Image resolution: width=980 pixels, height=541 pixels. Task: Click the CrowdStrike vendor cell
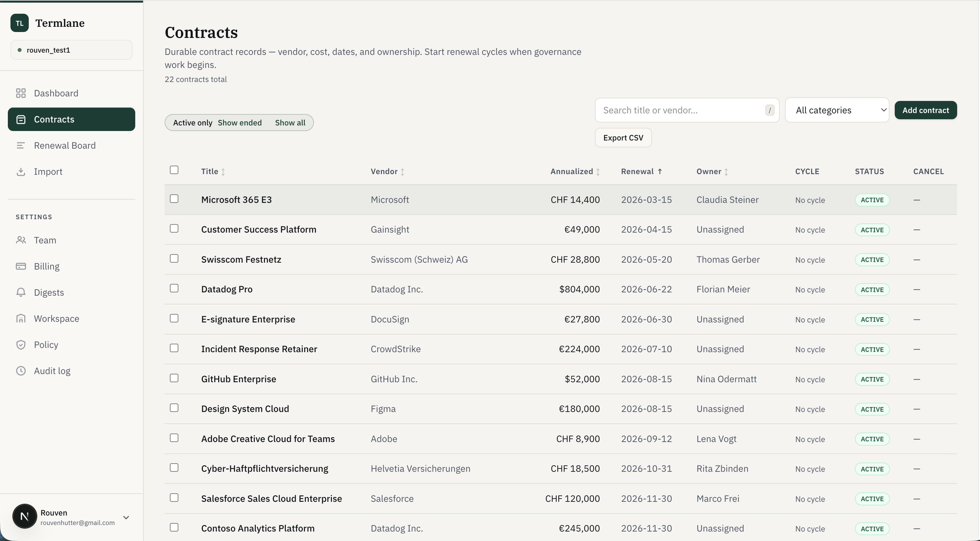[x=396, y=349]
